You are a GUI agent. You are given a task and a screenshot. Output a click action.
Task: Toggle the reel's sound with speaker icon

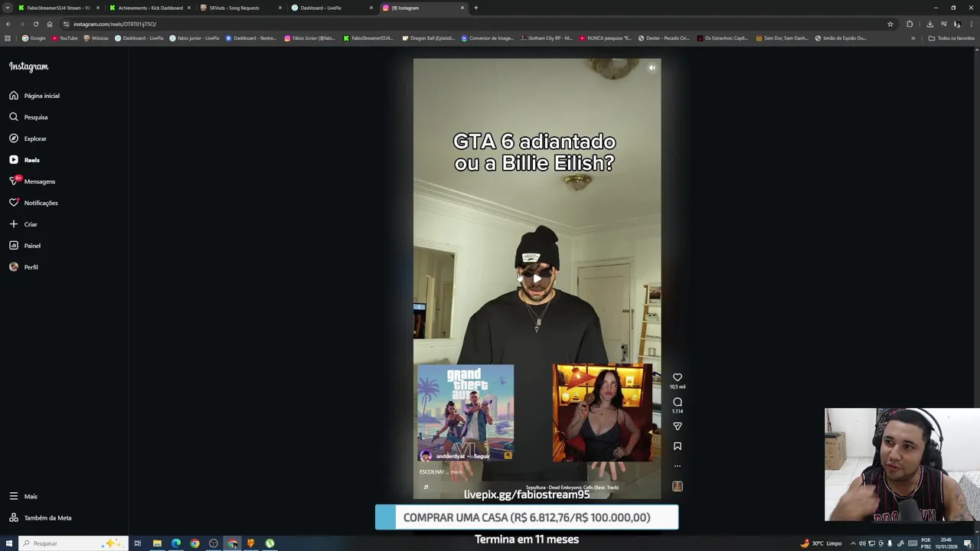tap(652, 68)
